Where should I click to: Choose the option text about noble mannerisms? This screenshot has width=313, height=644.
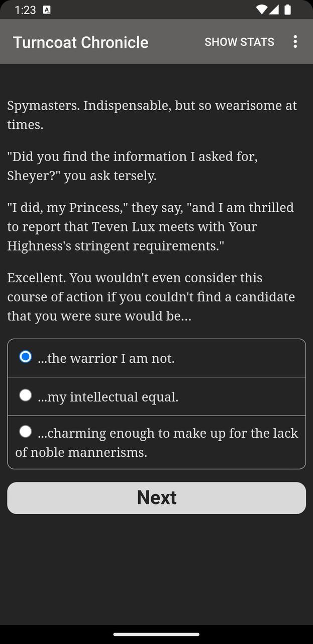coord(156,442)
